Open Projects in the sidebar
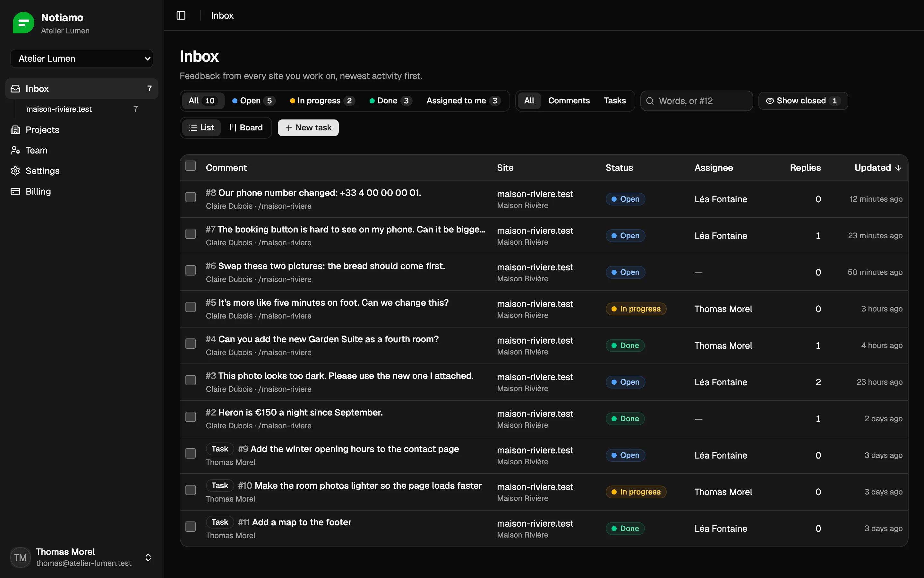The image size is (924, 578). pos(82,130)
